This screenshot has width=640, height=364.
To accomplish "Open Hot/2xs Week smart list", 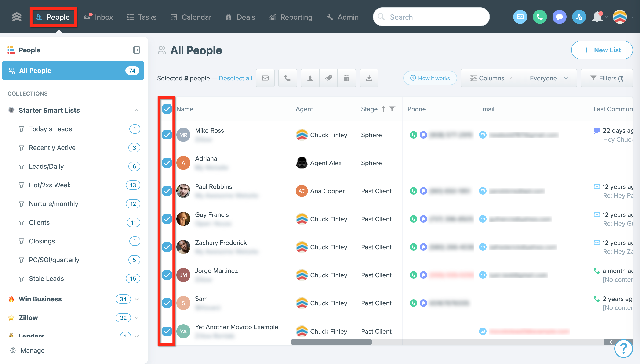I will [x=50, y=185].
